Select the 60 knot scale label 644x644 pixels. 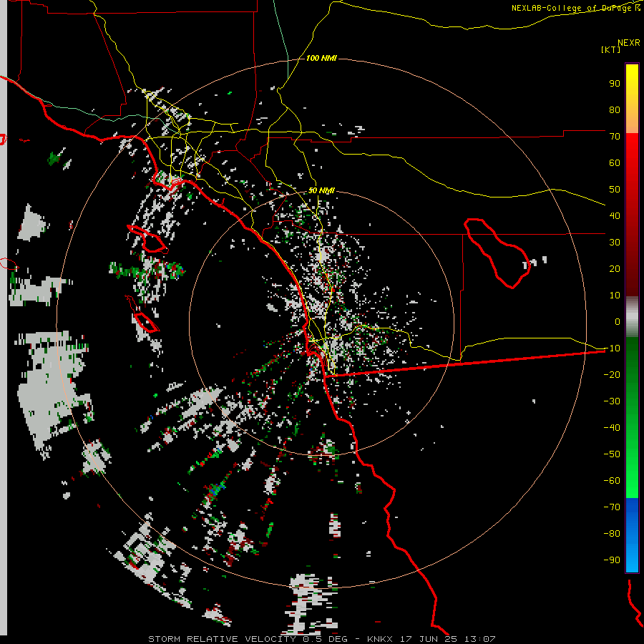point(615,162)
